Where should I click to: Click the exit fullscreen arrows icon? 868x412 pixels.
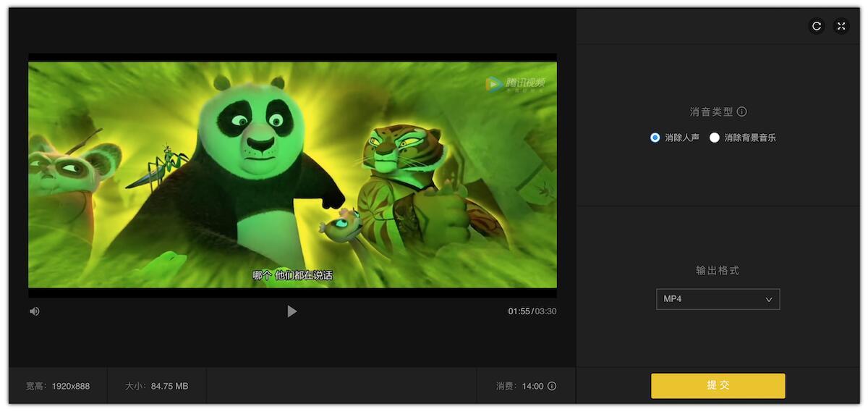tap(841, 26)
